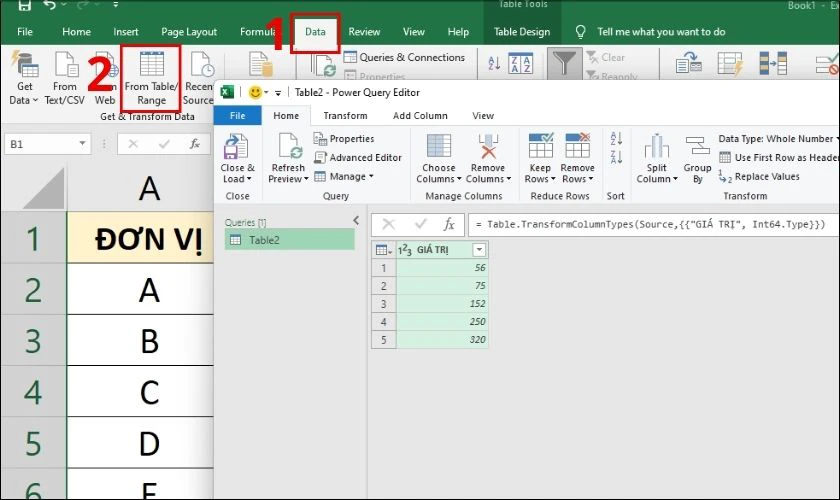The width and height of the screenshot is (840, 500).
Task: Click the Undo arrow in Excel title bar
Action: point(50,5)
